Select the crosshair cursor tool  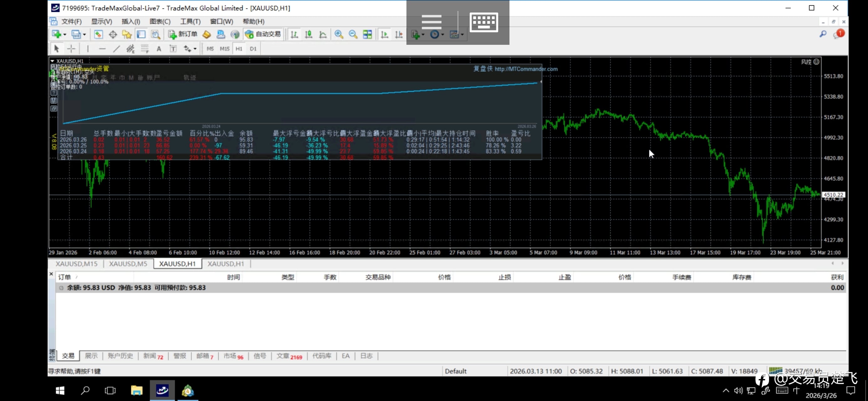click(71, 49)
